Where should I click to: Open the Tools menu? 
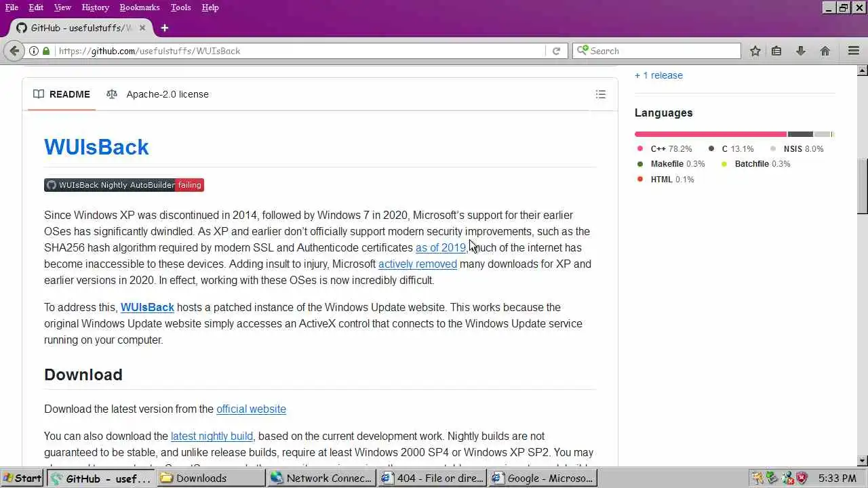coord(180,7)
